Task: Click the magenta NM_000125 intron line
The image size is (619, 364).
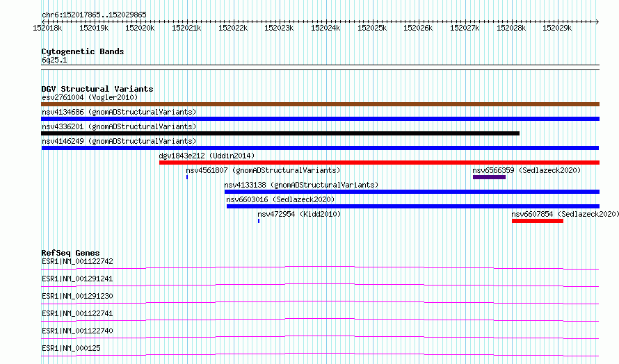Action: [x=320, y=354]
